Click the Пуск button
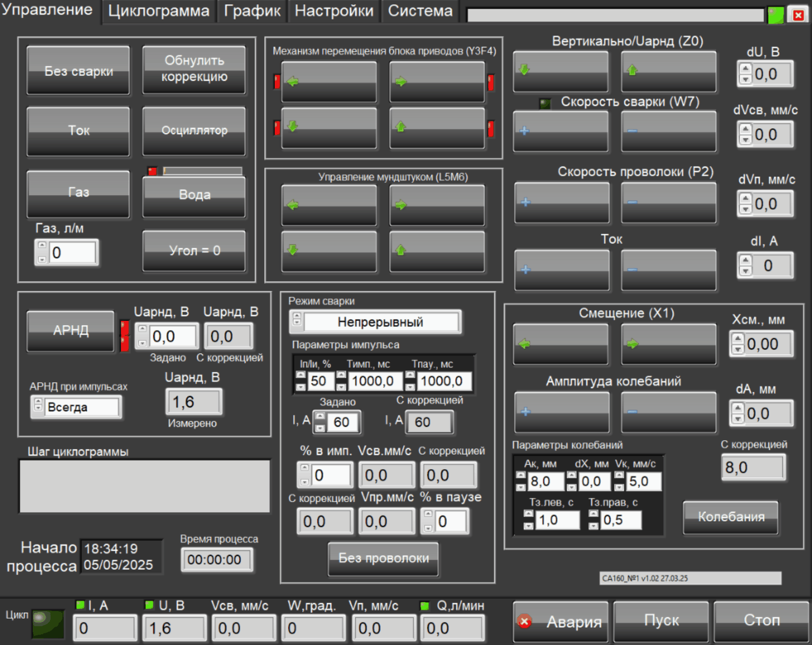 661,621
